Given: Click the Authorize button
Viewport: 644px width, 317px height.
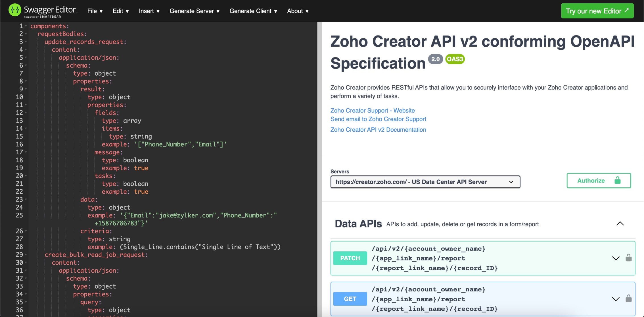Looking at the screenshot, I should (599, 181).
